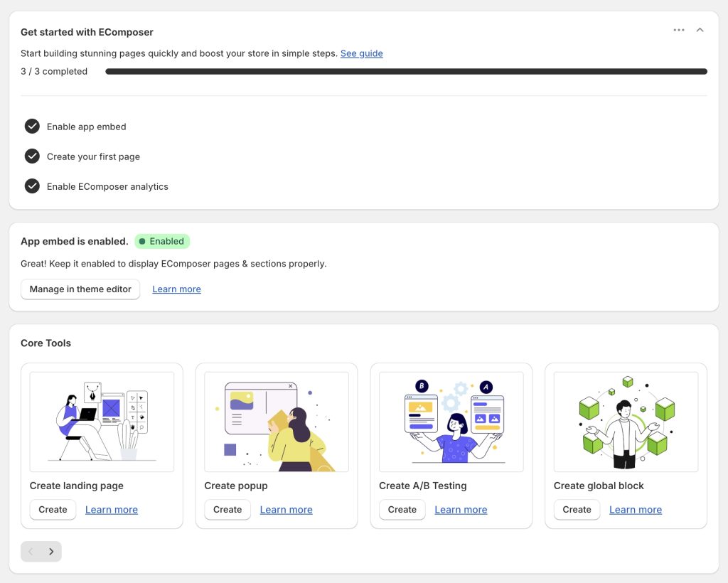Open Learn more for global block

tap(636, 510)
